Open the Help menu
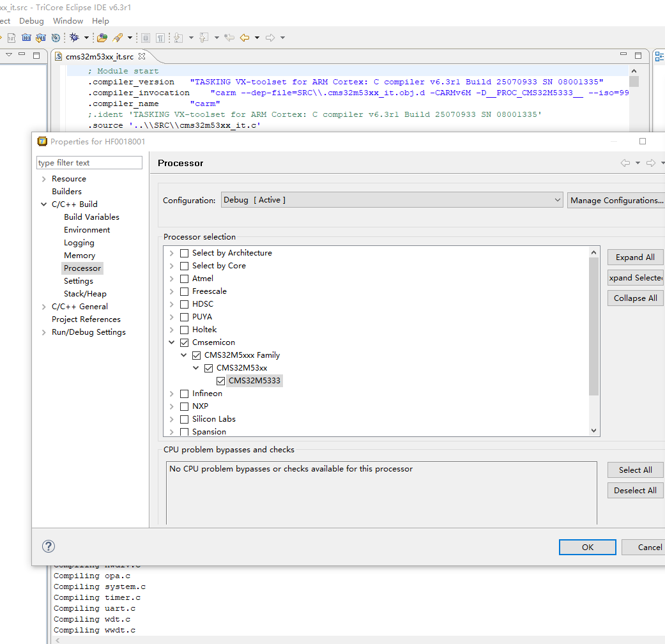Screen dimensions: 665x644 point(100,21)
